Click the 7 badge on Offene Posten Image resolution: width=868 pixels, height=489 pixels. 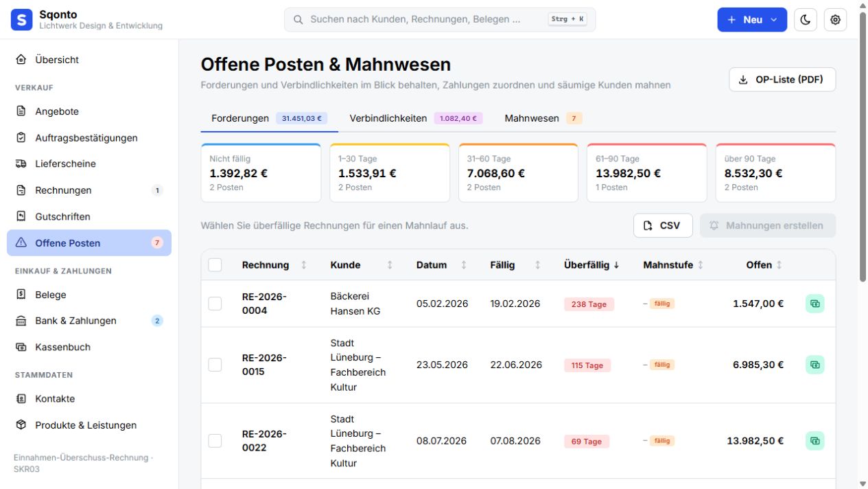tap(157, 242)
